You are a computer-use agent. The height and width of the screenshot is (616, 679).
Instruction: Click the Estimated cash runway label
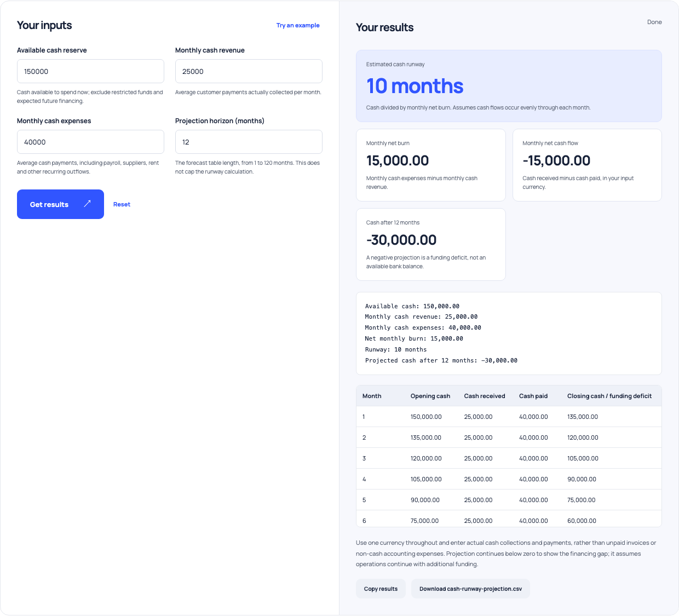click(395, 64)
